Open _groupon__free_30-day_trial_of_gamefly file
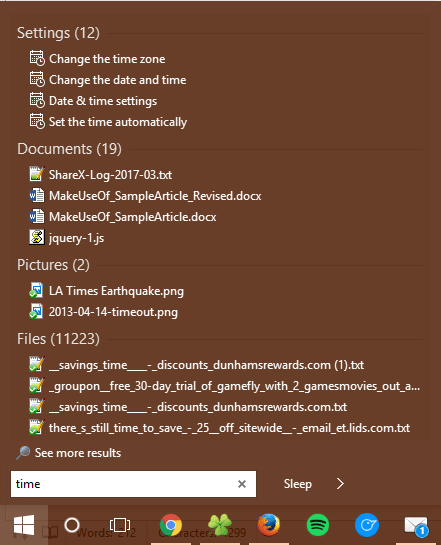Viewport: 441px width, 545px height. 234,386
